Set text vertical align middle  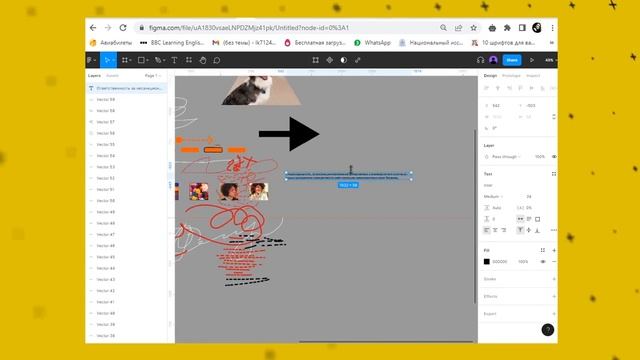tap(529, 230)
